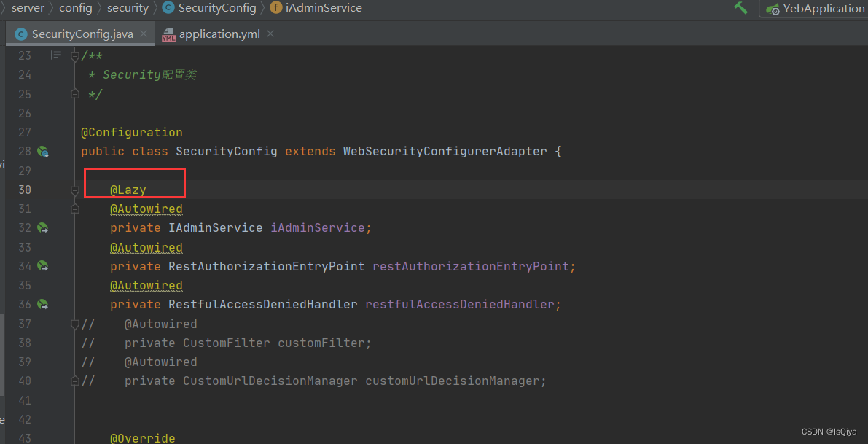Click the @Autowired annotation link on line 31
Screen dimensions: 868x444
tap(146, 209)
